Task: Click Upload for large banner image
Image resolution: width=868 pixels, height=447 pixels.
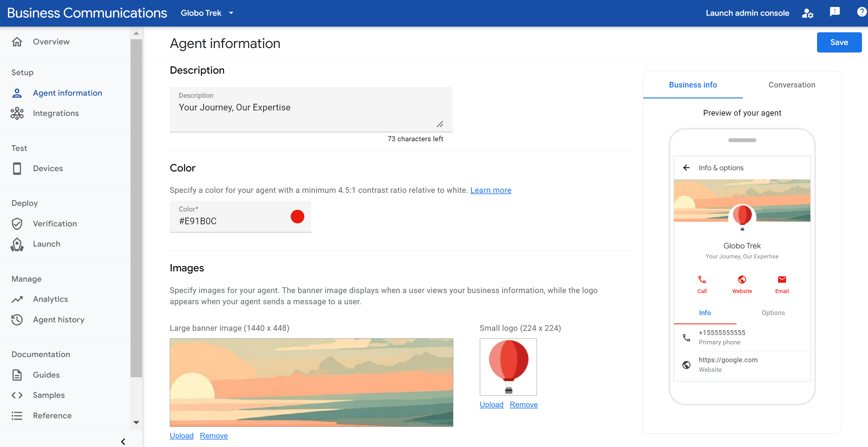Action: click(x=182, y=435)
